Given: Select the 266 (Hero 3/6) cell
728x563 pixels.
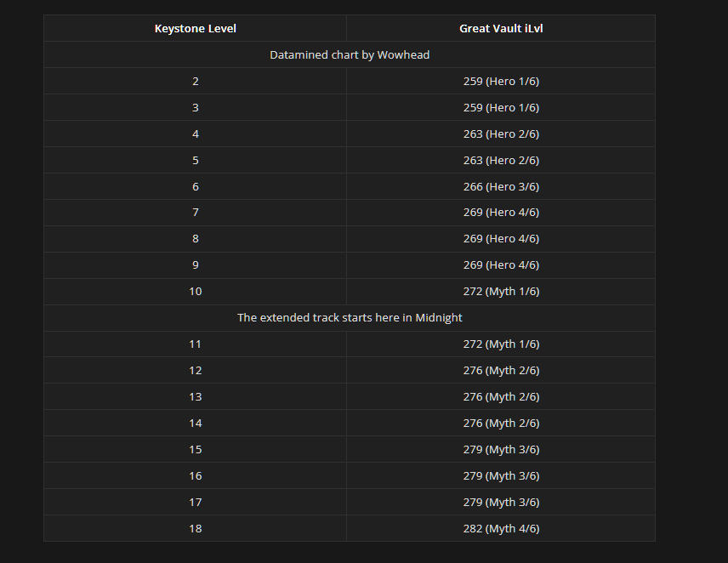Looking at the screenshot, I should point(501,186).
